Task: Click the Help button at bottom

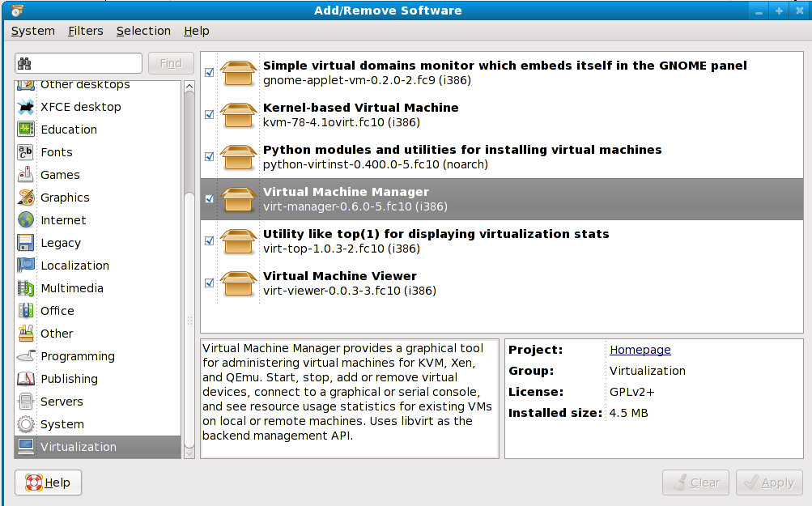Action: (49, 483)
